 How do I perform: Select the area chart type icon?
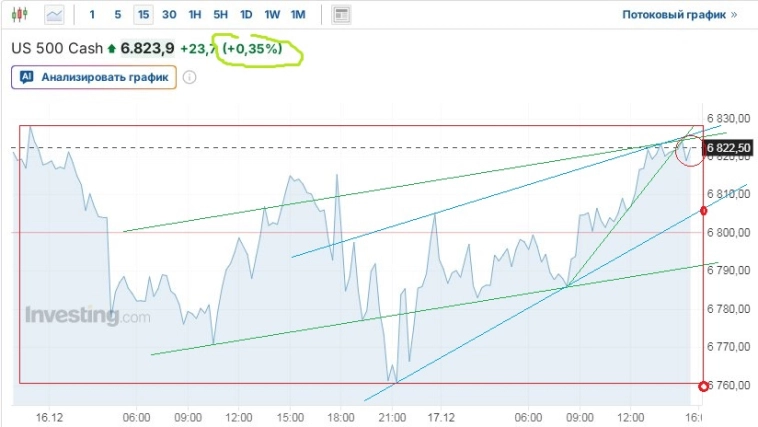(x=54, y=15)
